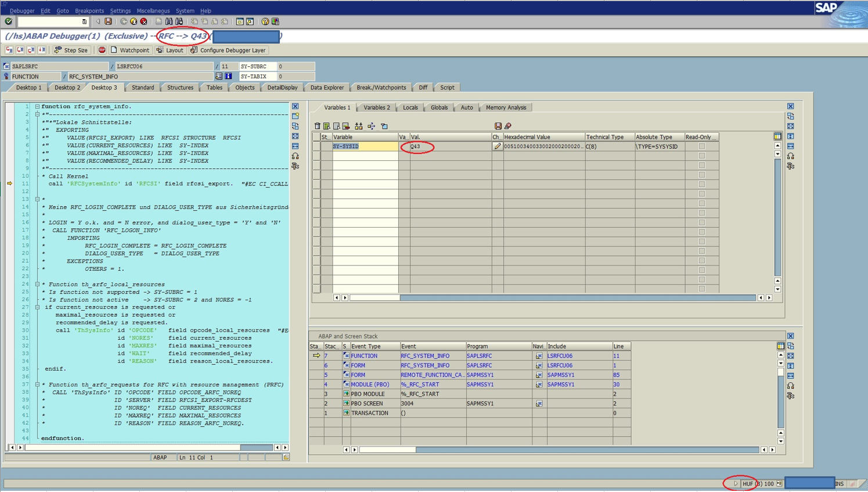Switch to the Desktop 1 tab
The width and height of the screenshot is (868, 492).
(x=28, y=88)
